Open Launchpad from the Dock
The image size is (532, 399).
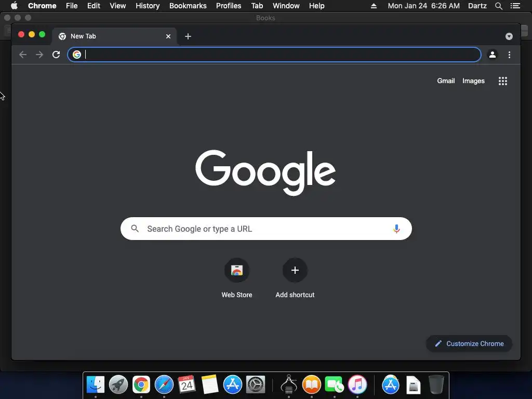coord(118,385)
